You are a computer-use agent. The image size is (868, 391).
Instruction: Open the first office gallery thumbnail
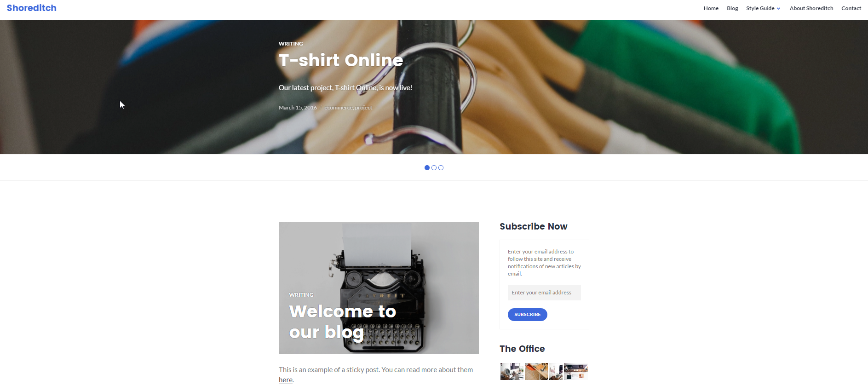point(512,371)
